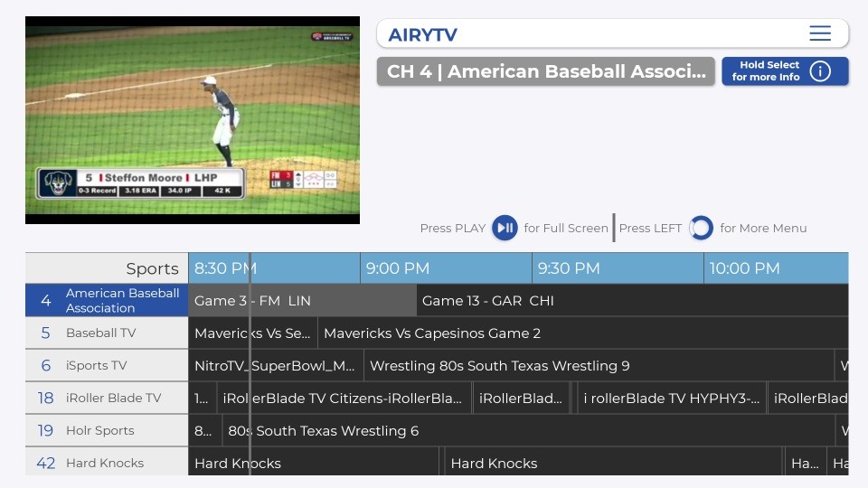Viewport: 868px width, 488px height.
Task: Select the Hard Knocks program starting after 9:00
Action: click(x=613, y=462)
